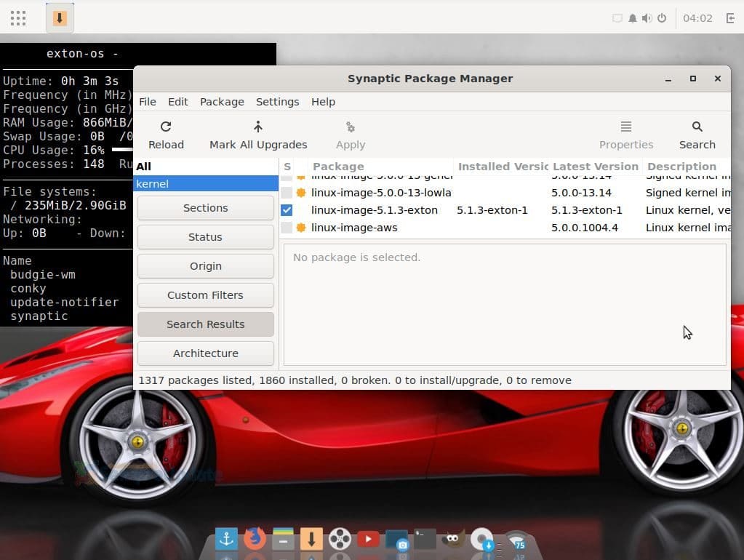
Task: Click the Synaptic download icon in the top panel
Action: [x=60, y=18]
